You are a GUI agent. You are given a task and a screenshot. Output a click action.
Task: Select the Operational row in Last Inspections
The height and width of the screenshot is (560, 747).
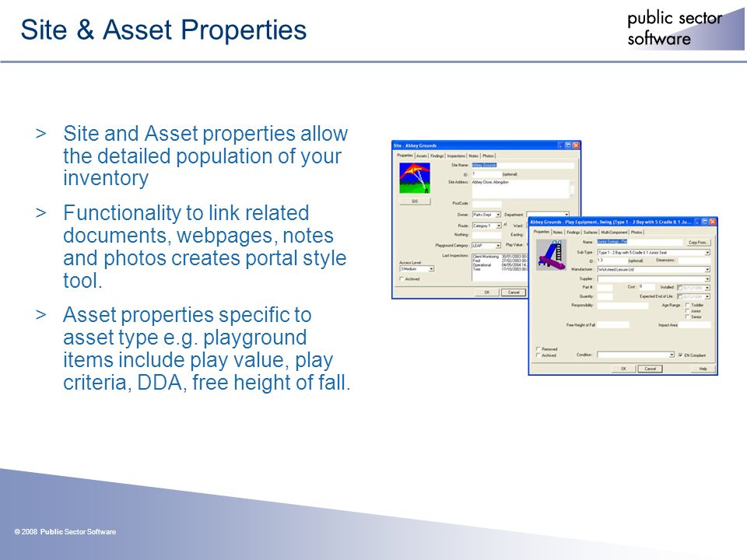click(x=500, y=265)
